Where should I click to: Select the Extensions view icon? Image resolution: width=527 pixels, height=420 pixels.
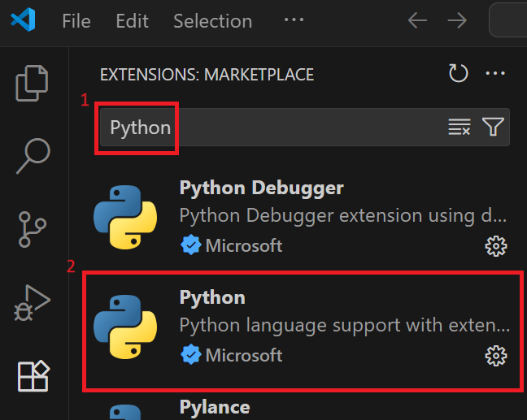(x=33, y=376)
